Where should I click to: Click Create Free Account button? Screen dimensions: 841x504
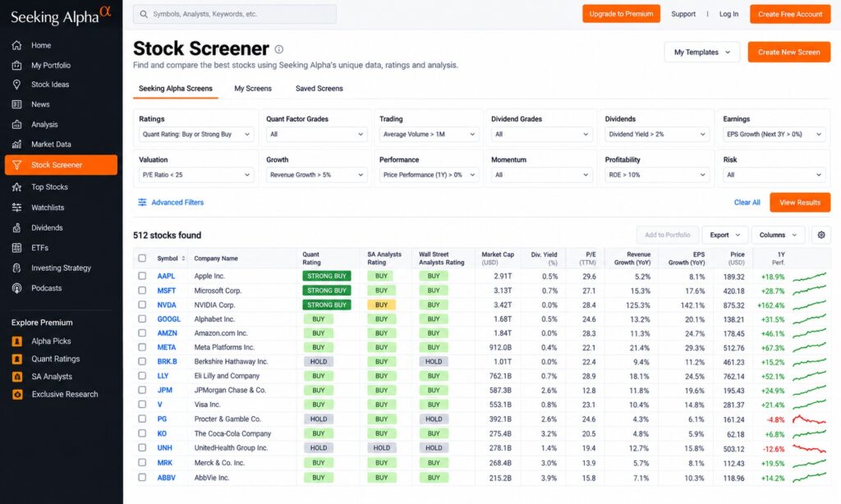tap(790, 15)
